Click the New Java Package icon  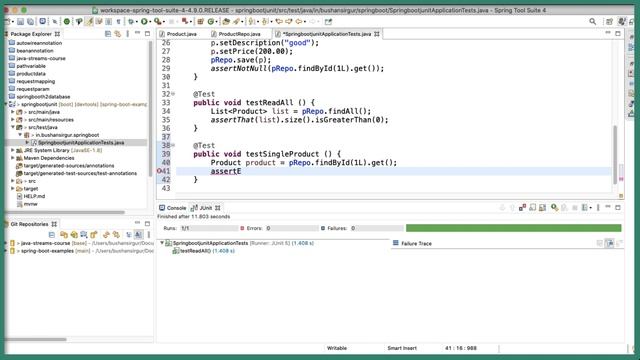coord(200,21)
